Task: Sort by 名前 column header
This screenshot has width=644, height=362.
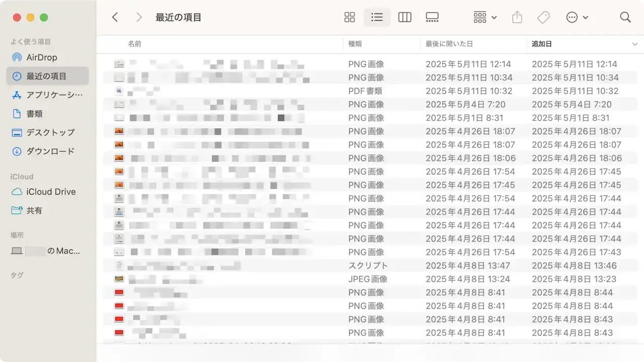Action: point(135,44)
